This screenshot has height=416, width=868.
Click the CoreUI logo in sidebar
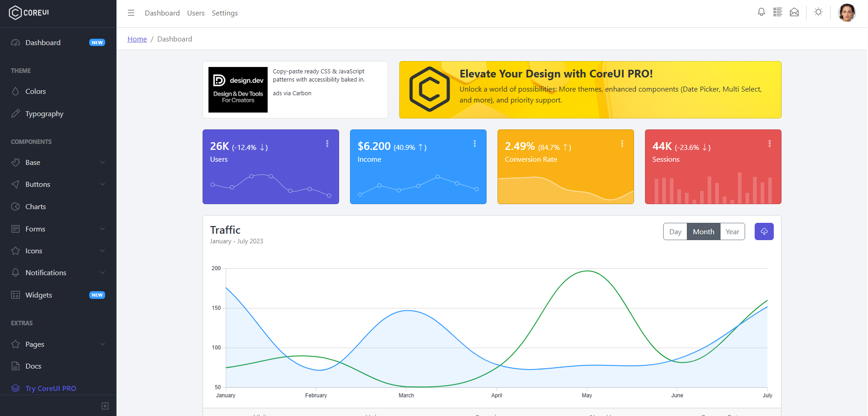(x=29, y=13)
